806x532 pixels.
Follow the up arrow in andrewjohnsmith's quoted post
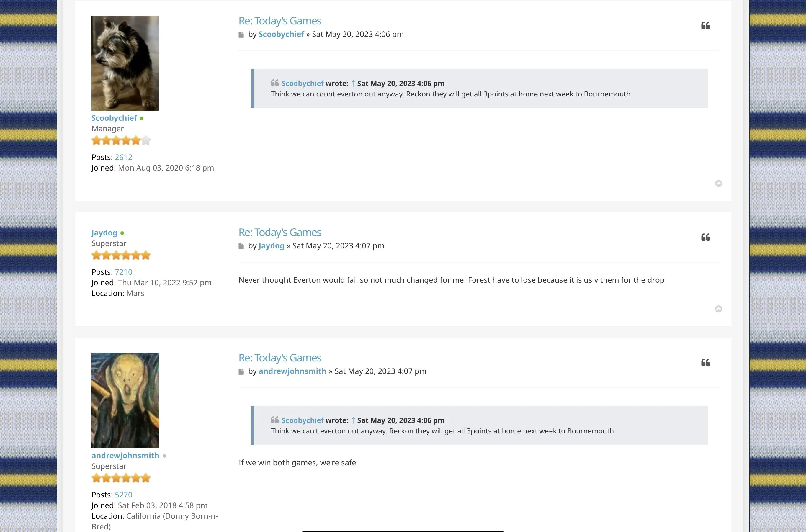[353, 420]
